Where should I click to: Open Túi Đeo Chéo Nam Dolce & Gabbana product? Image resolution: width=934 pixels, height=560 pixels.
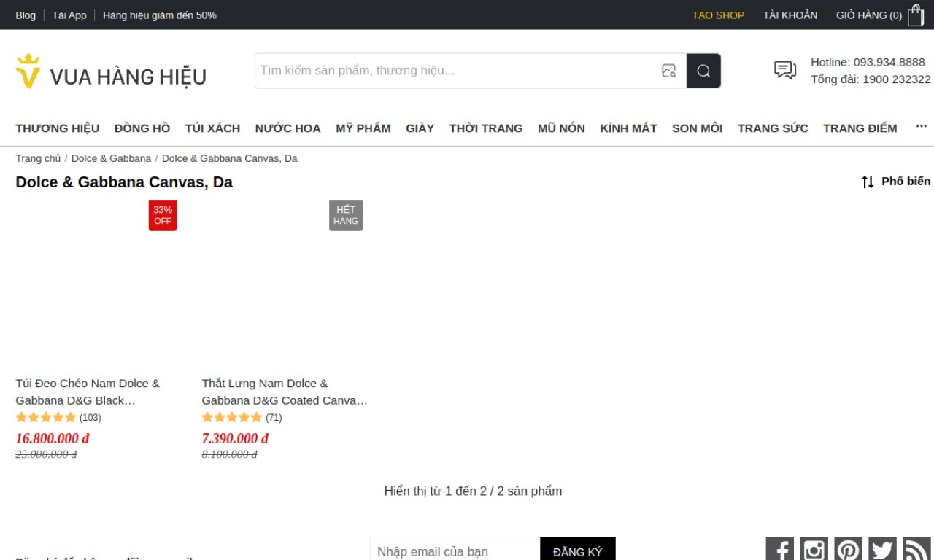[88, 392]
